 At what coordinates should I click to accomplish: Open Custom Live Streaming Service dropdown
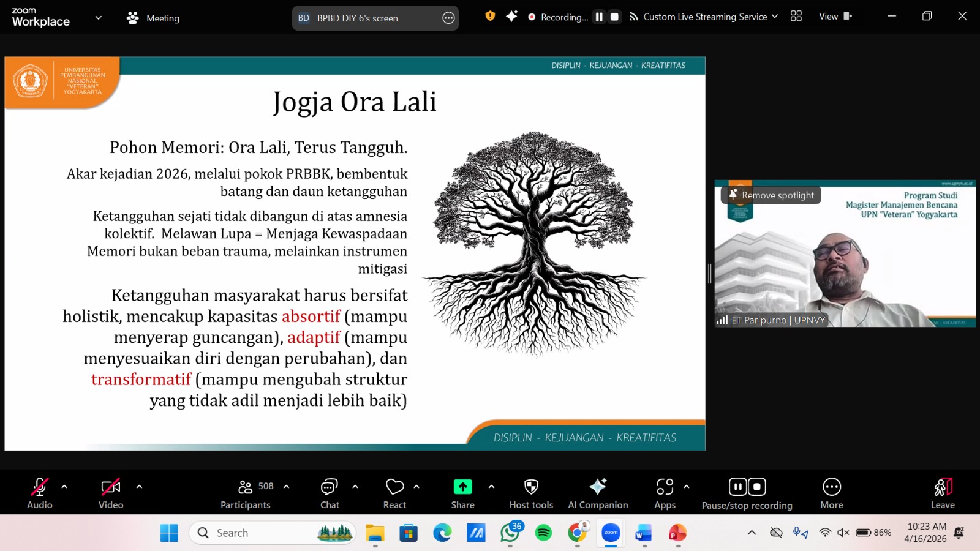(x=704, y=17)
